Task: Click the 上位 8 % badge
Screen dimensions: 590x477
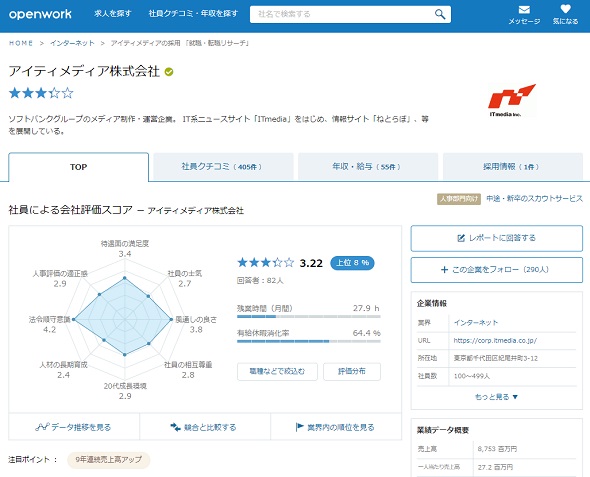Action: (x=352, y=263)
